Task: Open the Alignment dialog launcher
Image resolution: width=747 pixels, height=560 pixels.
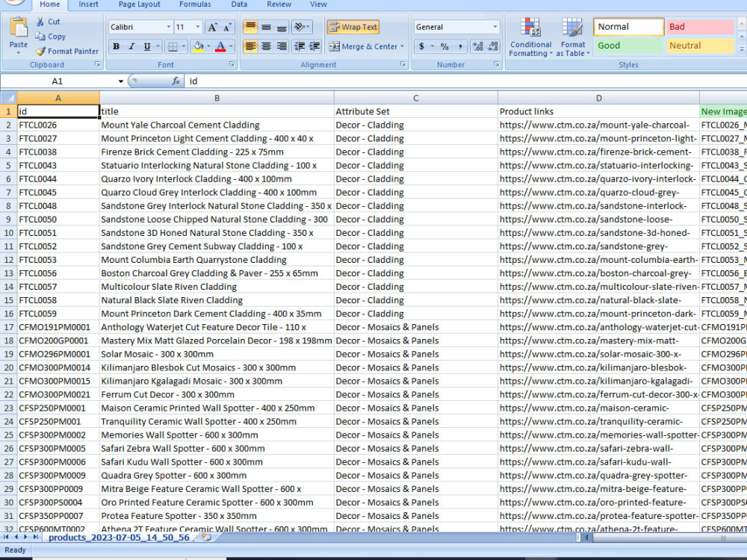Action: click(x=403, y=63)
